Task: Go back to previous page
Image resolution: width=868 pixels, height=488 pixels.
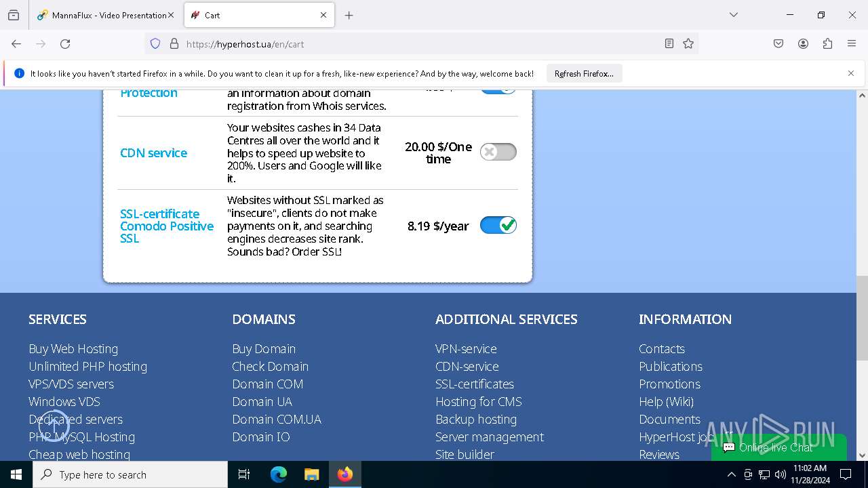Action: [16, 44]
